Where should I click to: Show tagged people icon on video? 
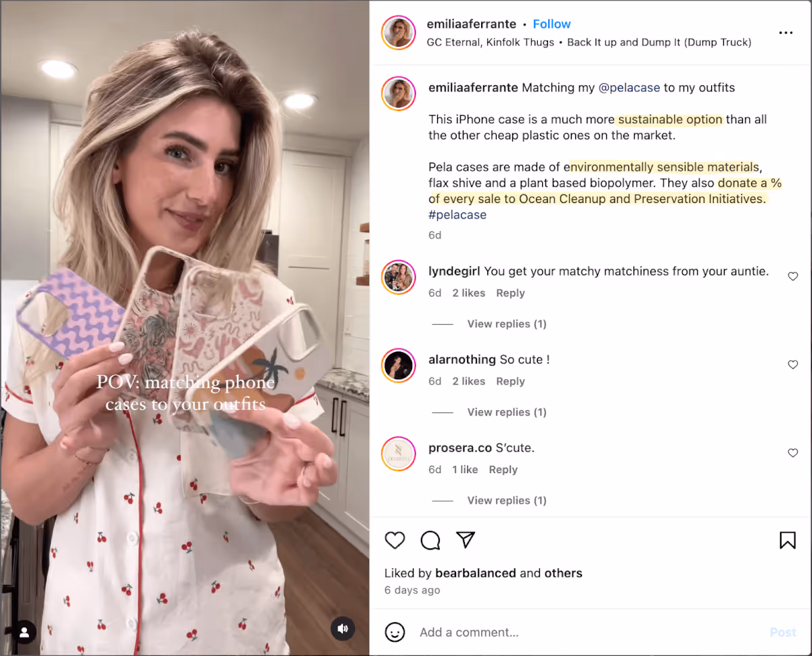tap(24, 632)
